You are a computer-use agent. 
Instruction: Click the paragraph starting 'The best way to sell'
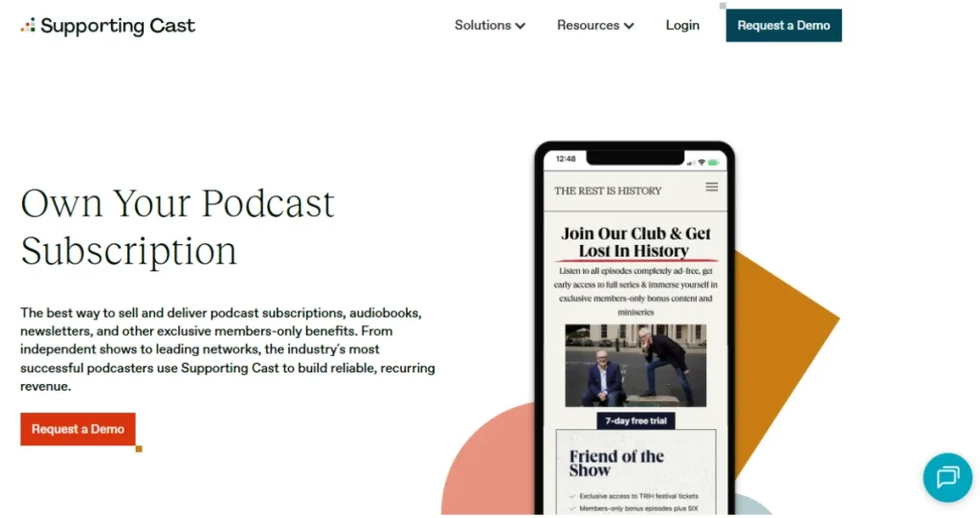pyautogui.click(x=228, y=349)
